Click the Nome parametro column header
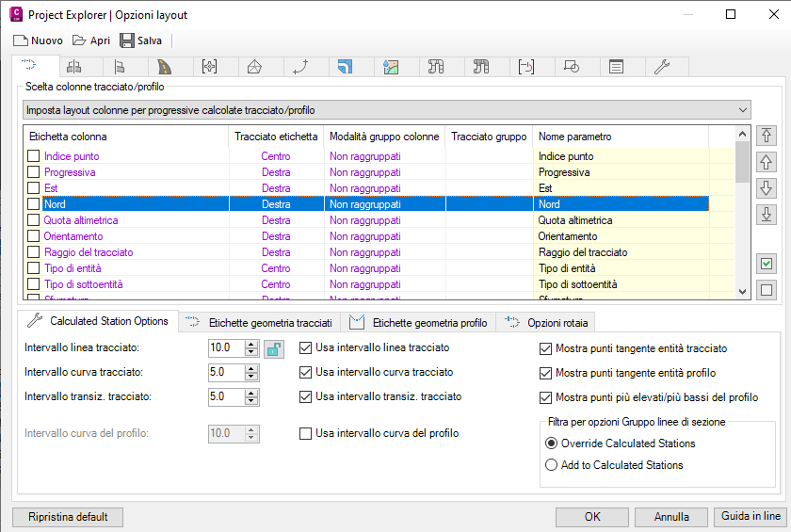 (621, 137)
